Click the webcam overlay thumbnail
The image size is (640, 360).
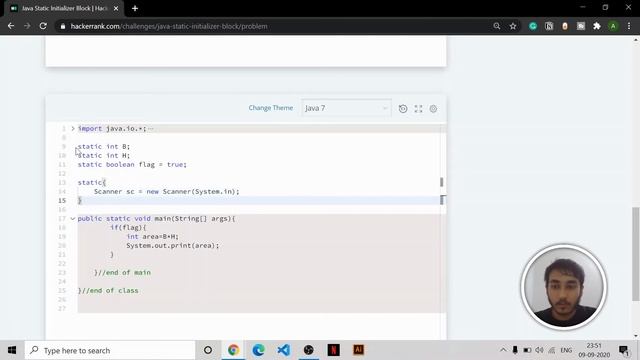pyautogui.click(x=564, y=287)
